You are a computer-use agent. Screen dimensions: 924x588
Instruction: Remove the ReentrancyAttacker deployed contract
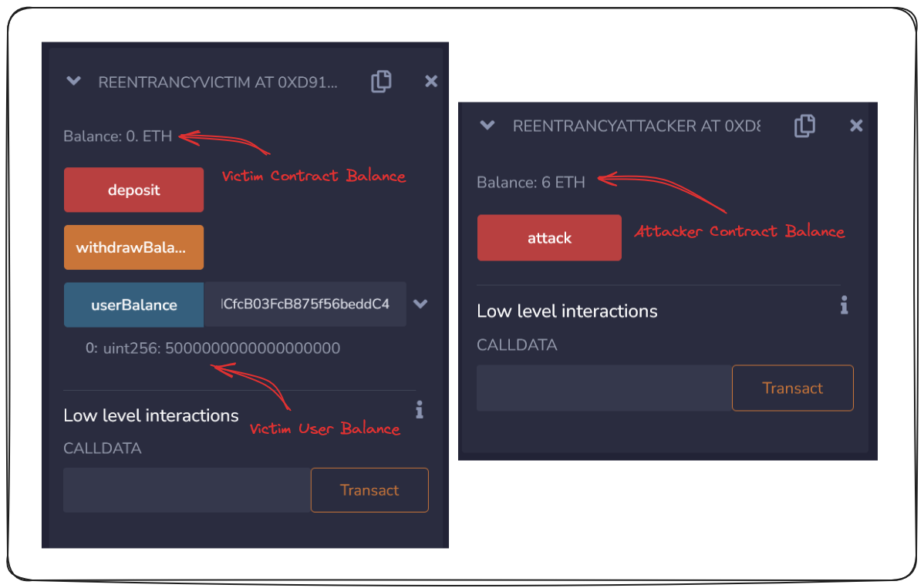pyautogui.click(x=856, y=126)
